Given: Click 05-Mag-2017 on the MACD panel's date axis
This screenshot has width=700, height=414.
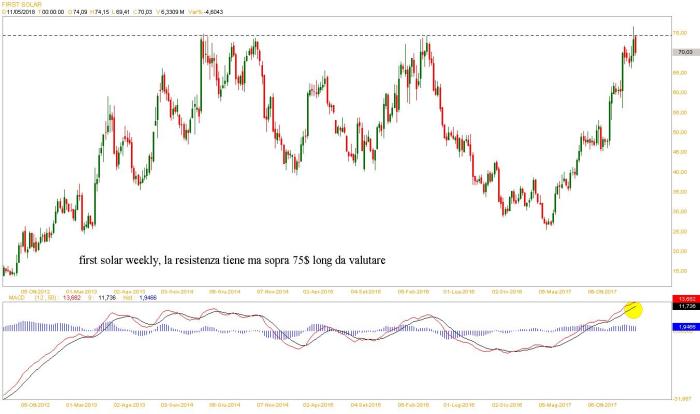Looking at the screenshot, I should tap(555, 405).
